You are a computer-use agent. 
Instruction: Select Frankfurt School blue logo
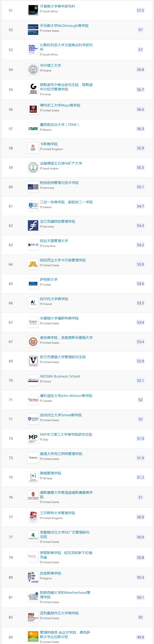tap(33, 226)
